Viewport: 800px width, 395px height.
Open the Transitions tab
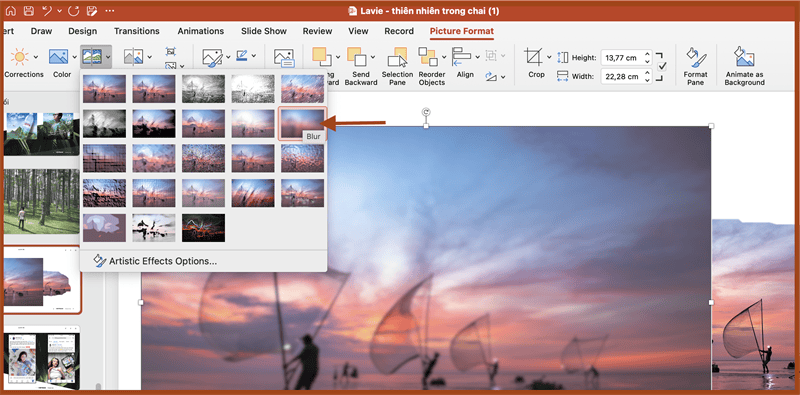click(x=137, y=31)
